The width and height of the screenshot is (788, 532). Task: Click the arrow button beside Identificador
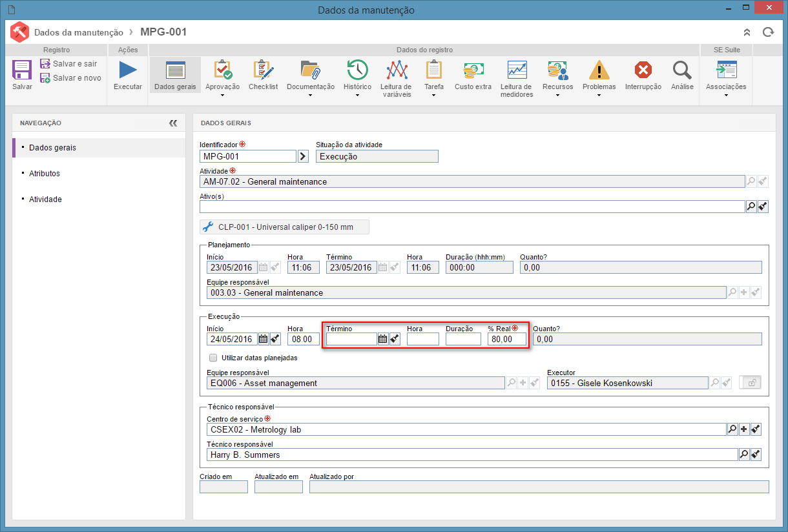click(303, 156)
